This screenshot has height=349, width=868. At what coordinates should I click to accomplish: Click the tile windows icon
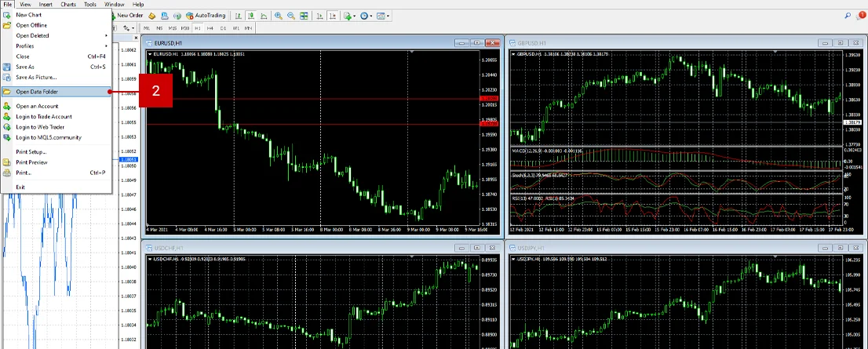[x=305, y=16]
